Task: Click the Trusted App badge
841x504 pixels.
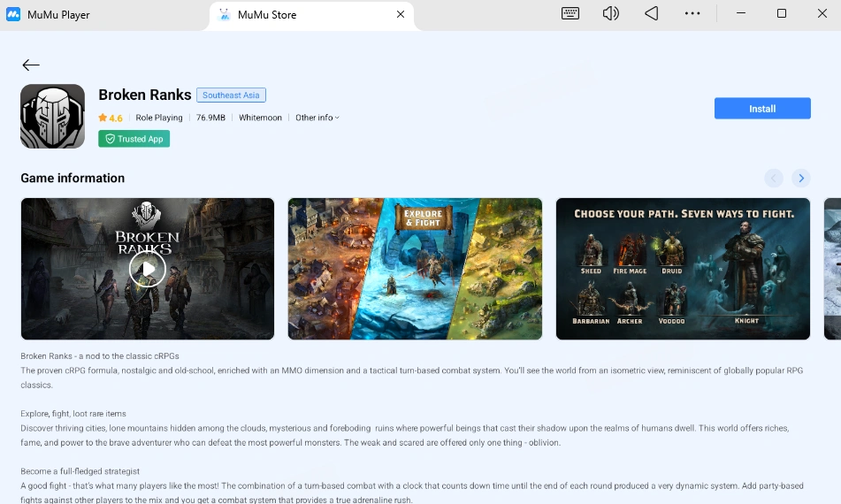Action: click(134, 139)
